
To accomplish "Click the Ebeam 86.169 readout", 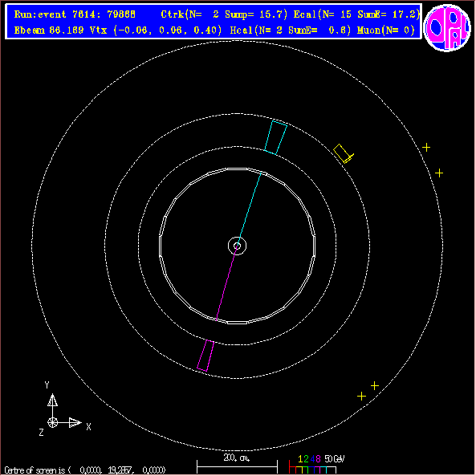I will click(49, 30).
